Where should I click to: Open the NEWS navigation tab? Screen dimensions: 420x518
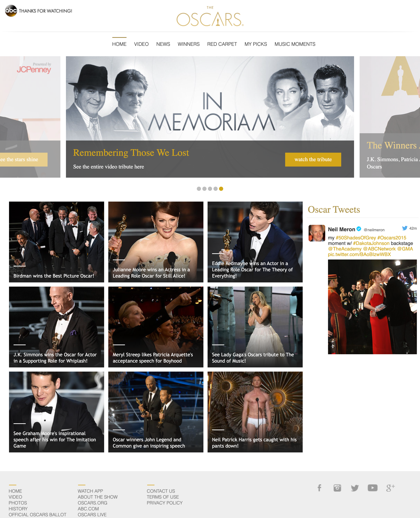[x=163, y=44]
